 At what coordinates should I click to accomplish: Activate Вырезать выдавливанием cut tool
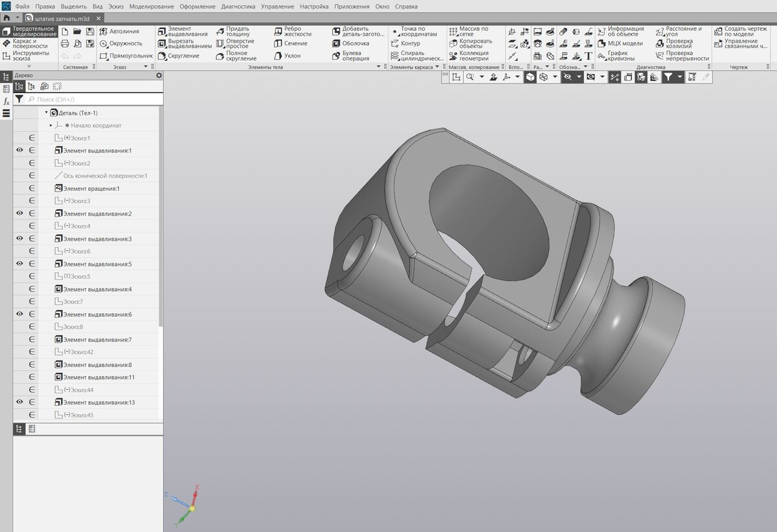[185, 43]
